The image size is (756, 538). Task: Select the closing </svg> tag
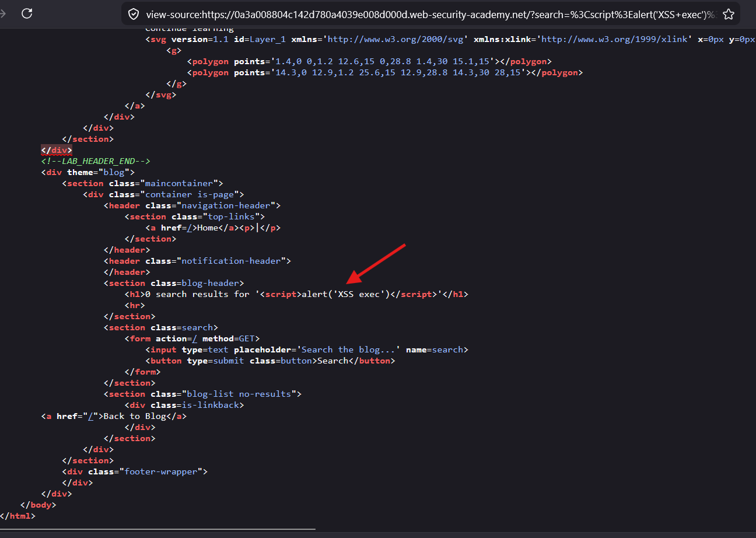tap(160, 95)
